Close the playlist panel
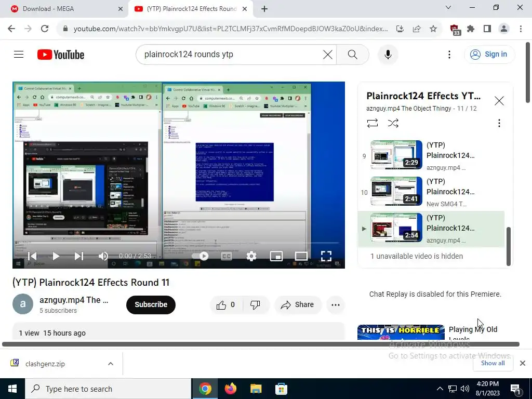Viewport: 532px width, 399px height. [499, 101]
